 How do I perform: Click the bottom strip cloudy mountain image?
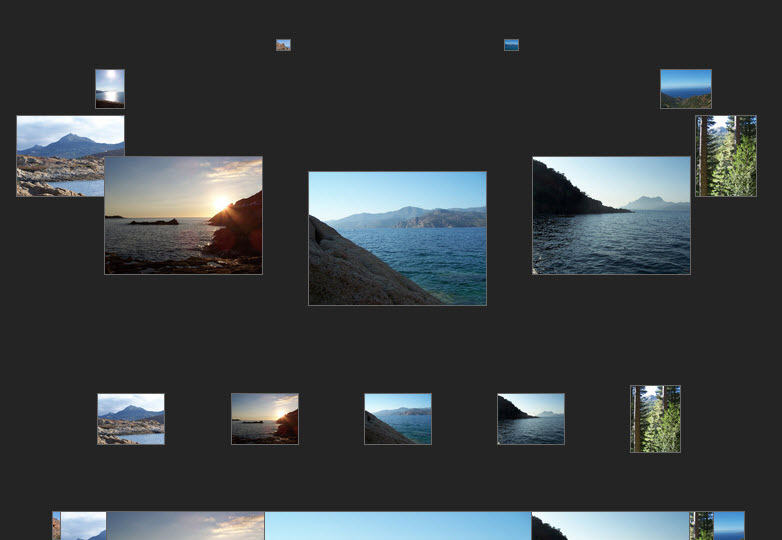click(83, 526)
